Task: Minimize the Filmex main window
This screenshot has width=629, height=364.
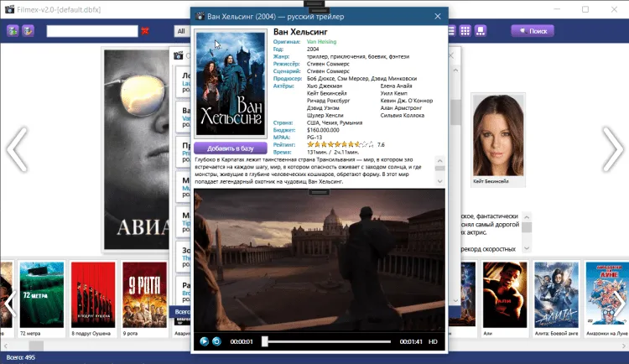Action: [557, 9]
